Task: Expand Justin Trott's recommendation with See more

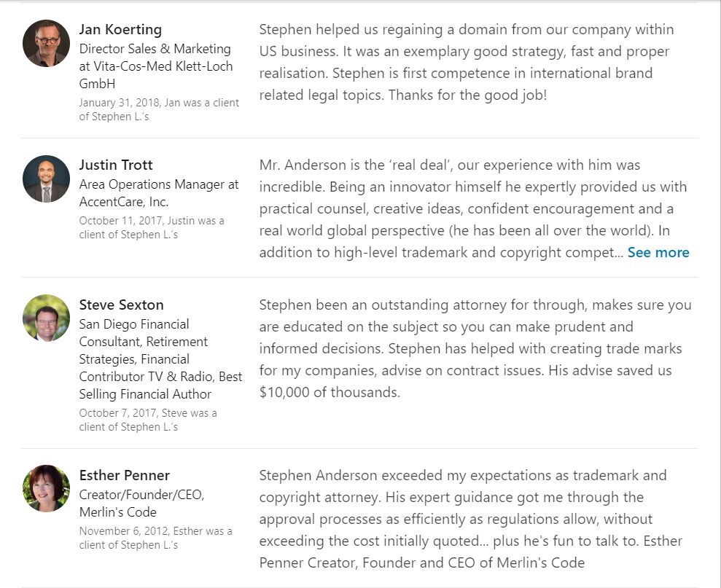Action: [x=658, y=252]
